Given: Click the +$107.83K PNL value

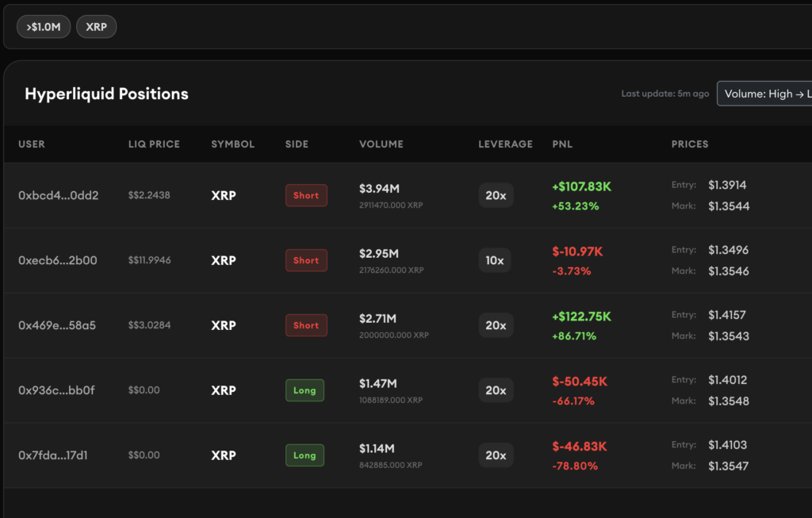Looking at the screenshot, I should tap(581, 186).
